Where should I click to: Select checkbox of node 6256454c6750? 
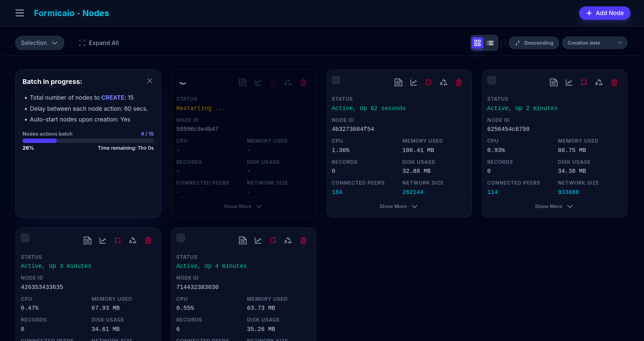pyautogui.click(x=491, y=80)
